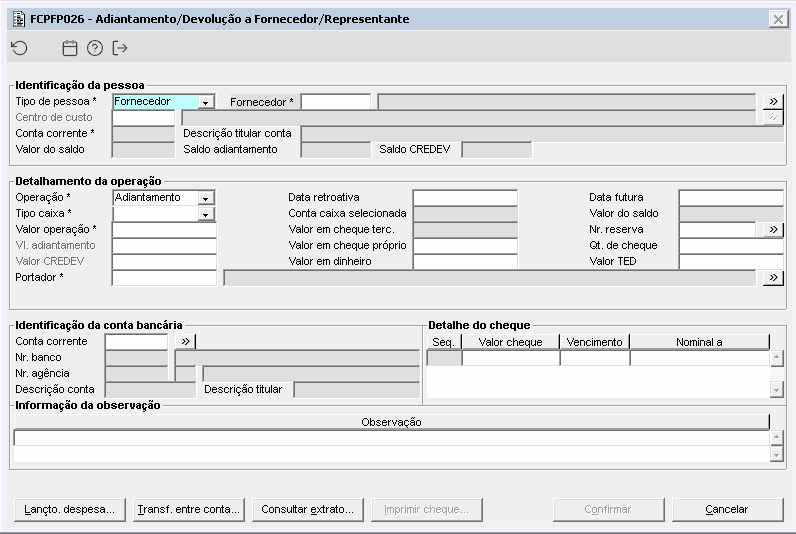Close the FCPFP026 window
796x534 pixels.
tap(778, 19)
